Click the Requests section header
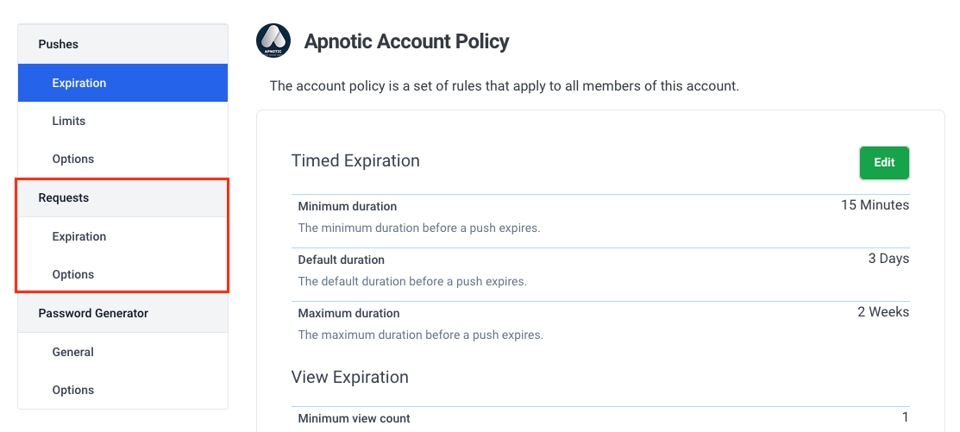The image size is (960, 432). [63, 198]
